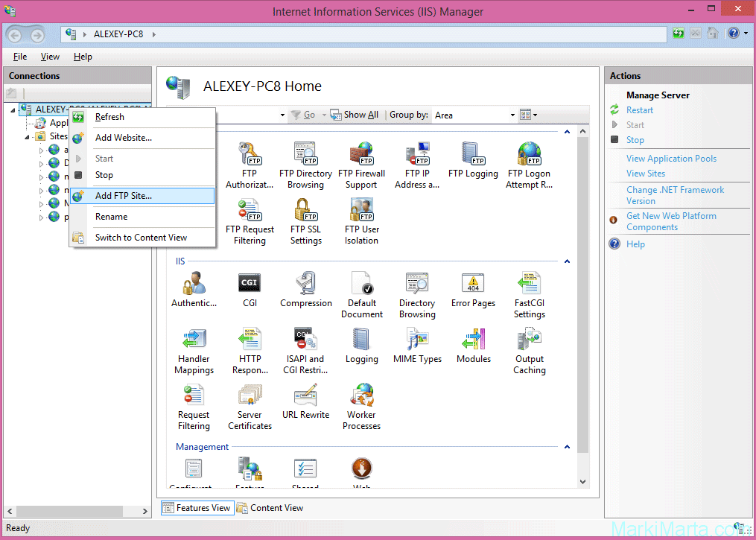The width and height of the screenshot is (756, 540).
Task: Collapse the ALEXEY-PC8 server tree node
Action: click(x=13, y=110)
